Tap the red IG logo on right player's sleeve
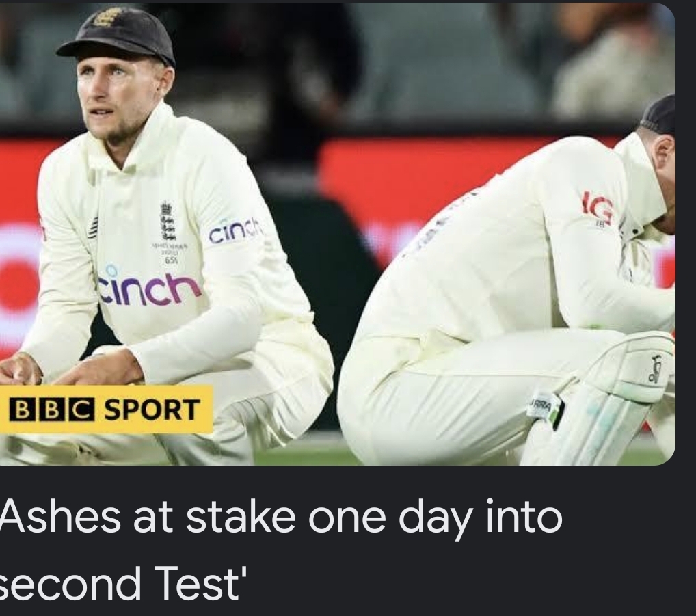This screenshot has height=616, width=696. point(598,207)
